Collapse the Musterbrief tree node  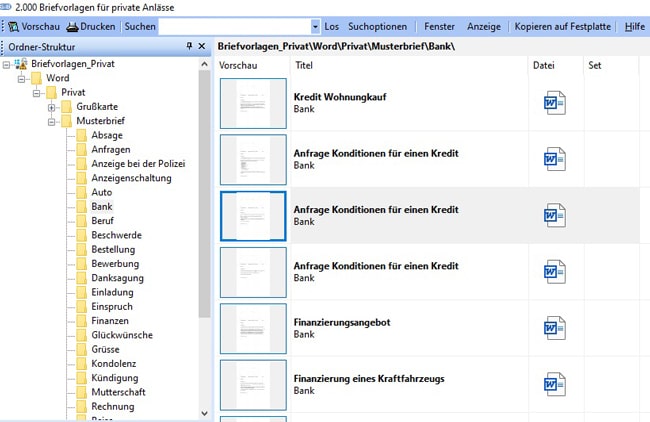coord(52,121)
